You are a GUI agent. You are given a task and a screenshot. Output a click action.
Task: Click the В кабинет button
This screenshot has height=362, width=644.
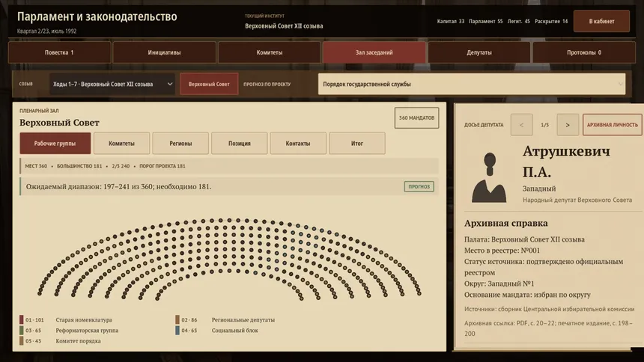point(602,21)
